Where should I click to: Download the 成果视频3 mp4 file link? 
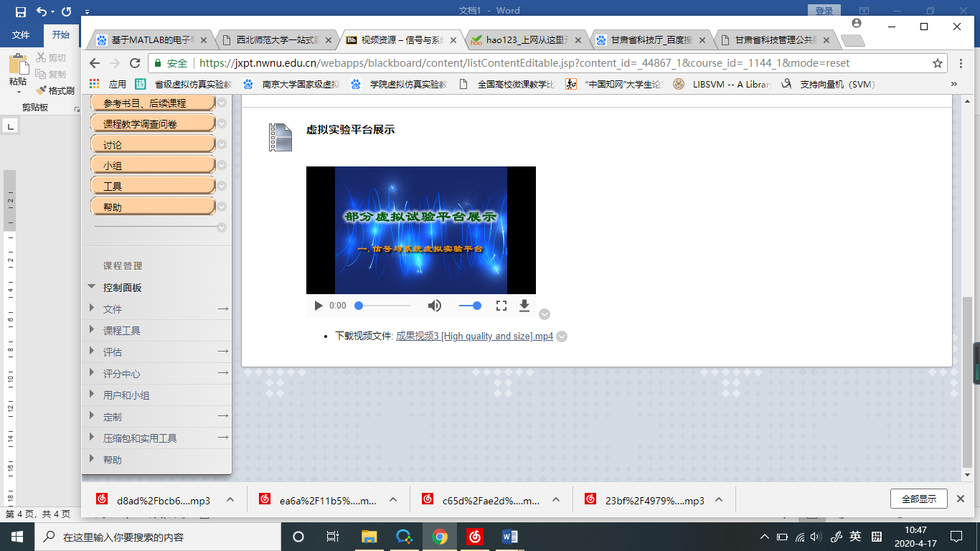(474, 336)
